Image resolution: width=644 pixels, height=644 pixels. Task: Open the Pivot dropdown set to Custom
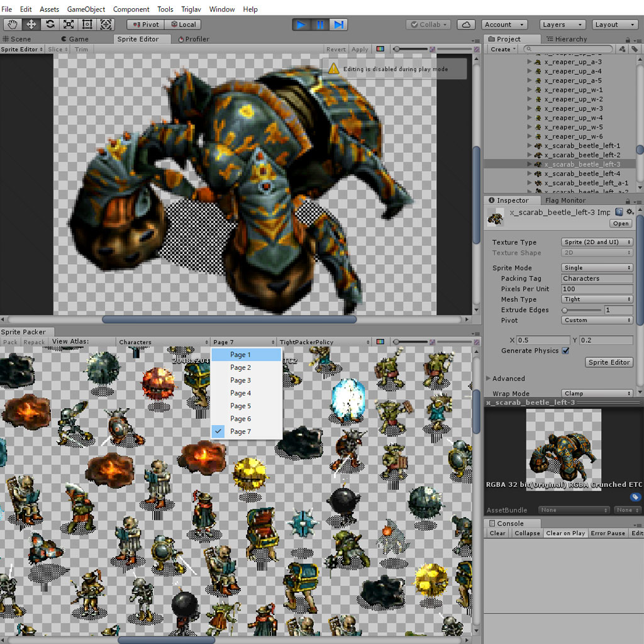click(597, 320)
